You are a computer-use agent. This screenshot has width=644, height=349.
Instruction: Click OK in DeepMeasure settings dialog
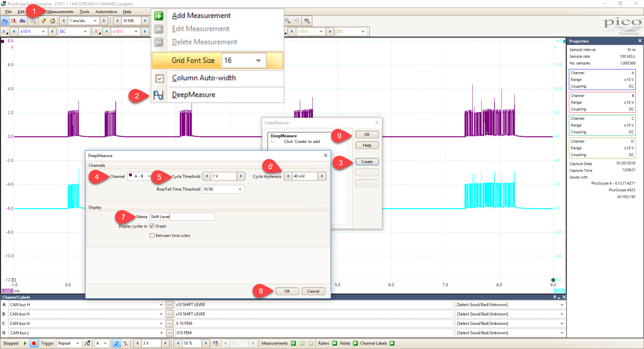point(287,291)
